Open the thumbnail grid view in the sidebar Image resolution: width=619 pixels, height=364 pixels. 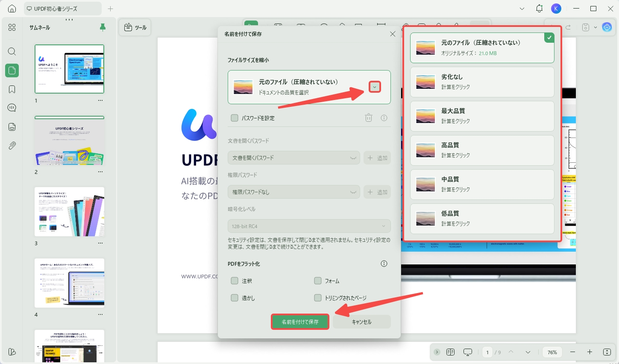coord(12,27)
